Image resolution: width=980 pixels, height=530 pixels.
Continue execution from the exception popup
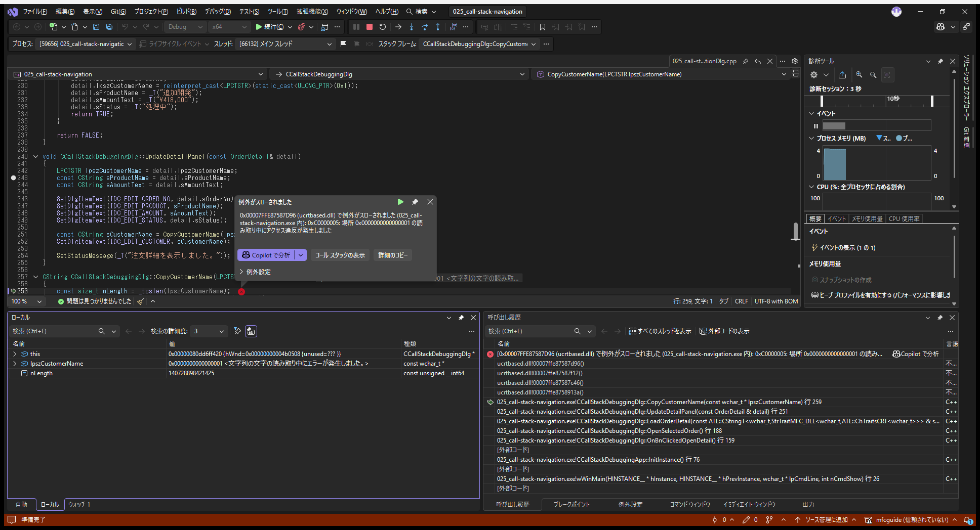click(x=400, y=202)
